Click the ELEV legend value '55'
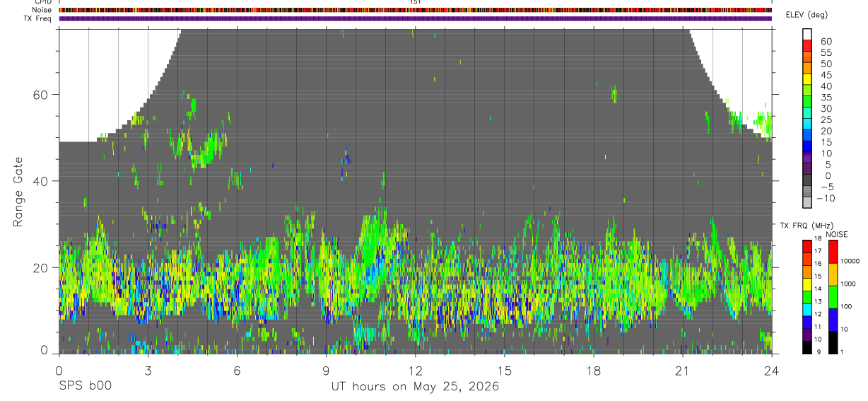This screenshot has width=868, height=401. point(826,52)
